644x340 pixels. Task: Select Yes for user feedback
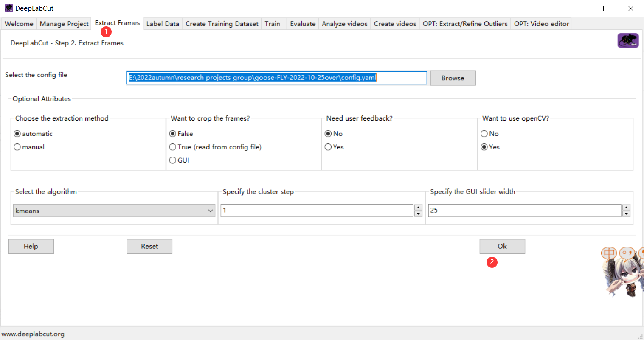(x=334, y=147)
